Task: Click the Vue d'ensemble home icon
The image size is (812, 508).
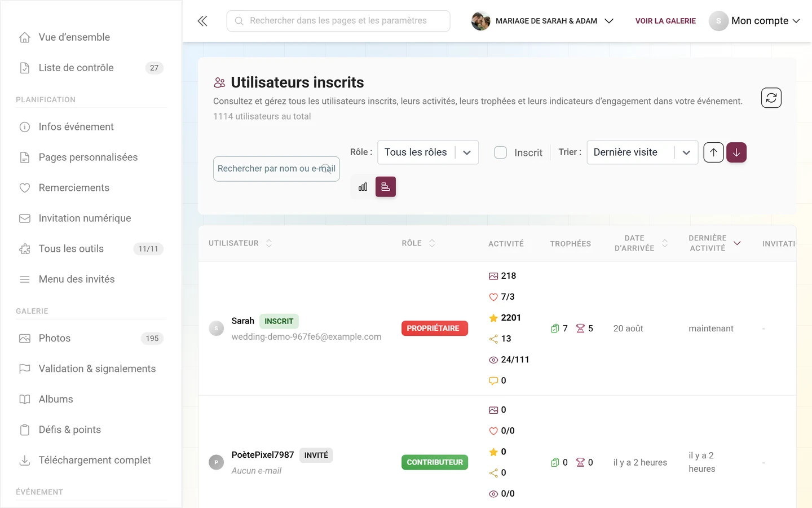Action: [x=25, y=37]
